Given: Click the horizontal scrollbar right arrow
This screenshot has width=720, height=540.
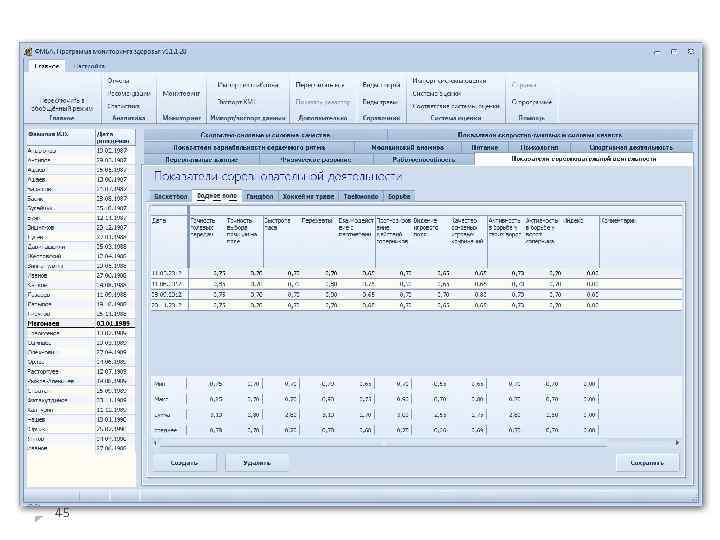Looking at the screenshot, I should coord(677,443).
